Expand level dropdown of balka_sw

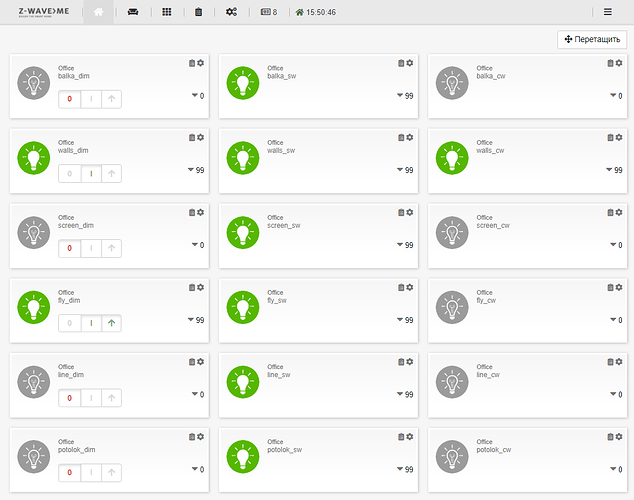coord(405,96)
